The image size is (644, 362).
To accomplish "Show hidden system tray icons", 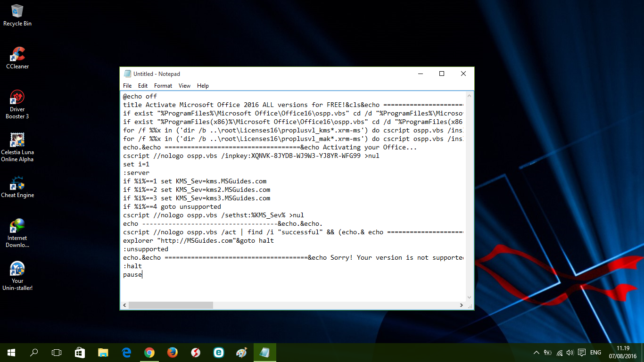I will click(537, 353).
